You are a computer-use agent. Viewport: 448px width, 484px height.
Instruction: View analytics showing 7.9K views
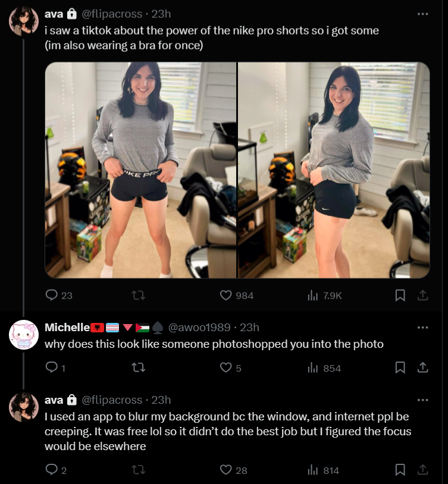pyautogui.click(x=324, y=296)
